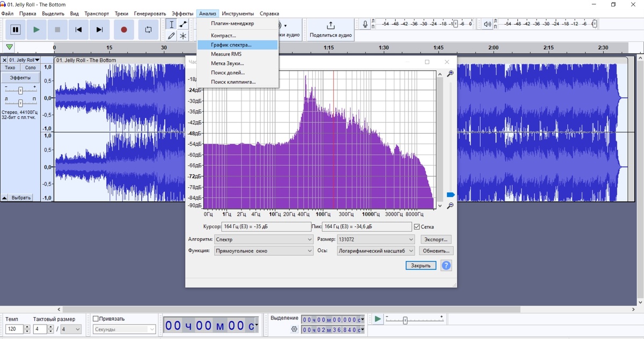Click the Play-at-speed green button
The image size is (644, 339).
pyautogui.click(x=378, y=319)
